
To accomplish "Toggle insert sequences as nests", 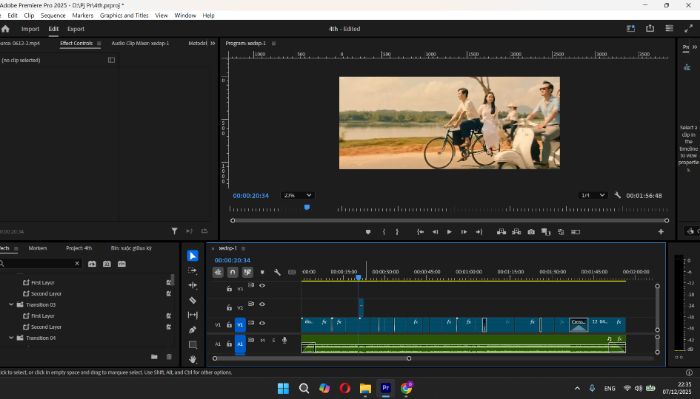I will pos(218,272).
